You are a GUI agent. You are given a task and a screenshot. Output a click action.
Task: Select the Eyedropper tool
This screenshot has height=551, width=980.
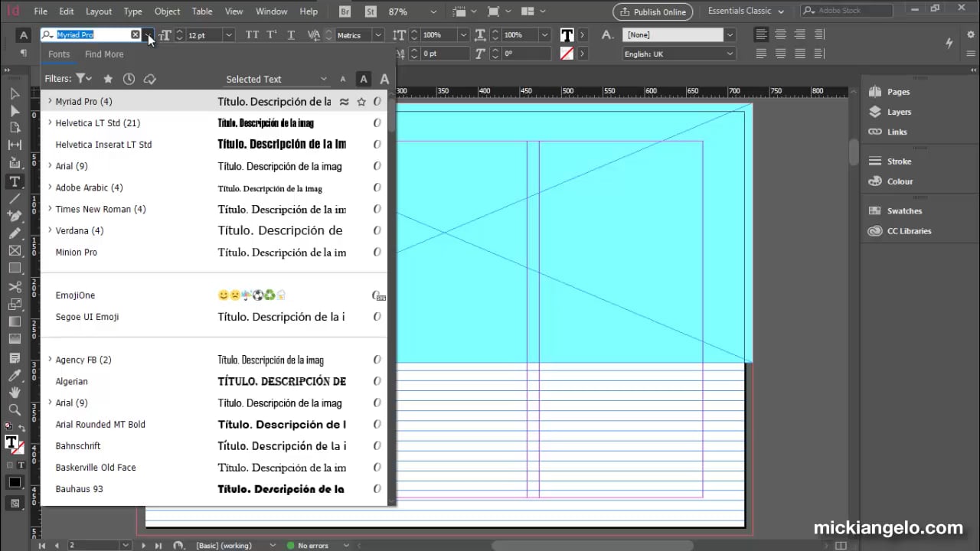coord(15,375)
